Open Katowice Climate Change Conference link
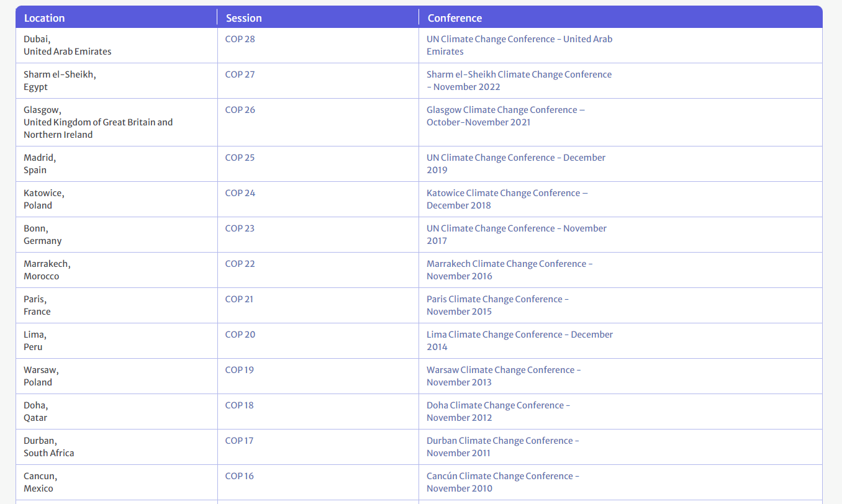This screenshot has height=504, width=842. (x=507, y=199)
